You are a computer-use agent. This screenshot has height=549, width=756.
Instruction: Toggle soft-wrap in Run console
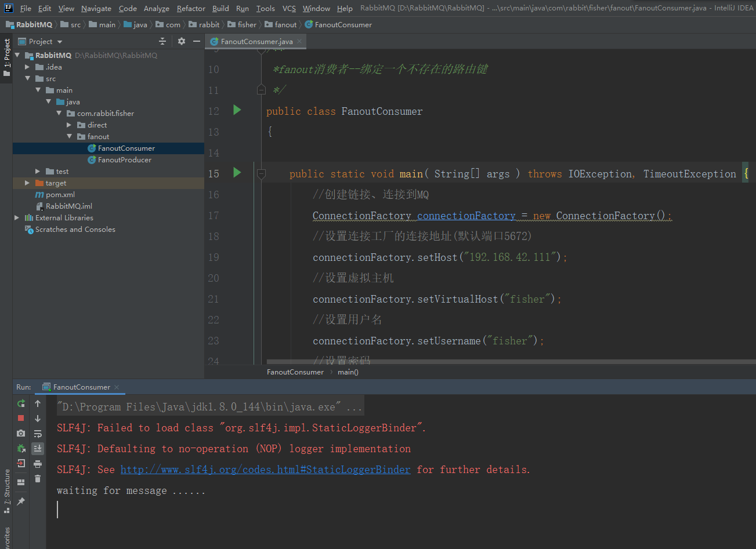point(38,433)
